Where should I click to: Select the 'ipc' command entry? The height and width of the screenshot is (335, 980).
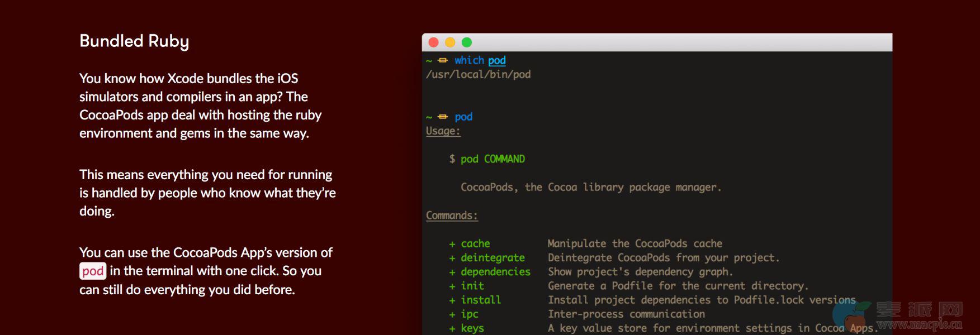[x=470, y=314]
